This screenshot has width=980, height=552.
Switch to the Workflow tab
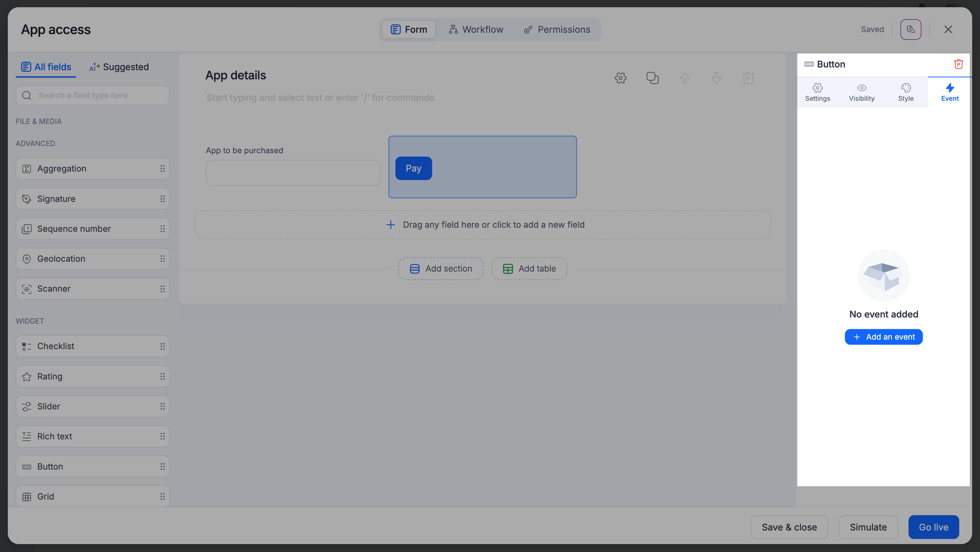point(476,30)
